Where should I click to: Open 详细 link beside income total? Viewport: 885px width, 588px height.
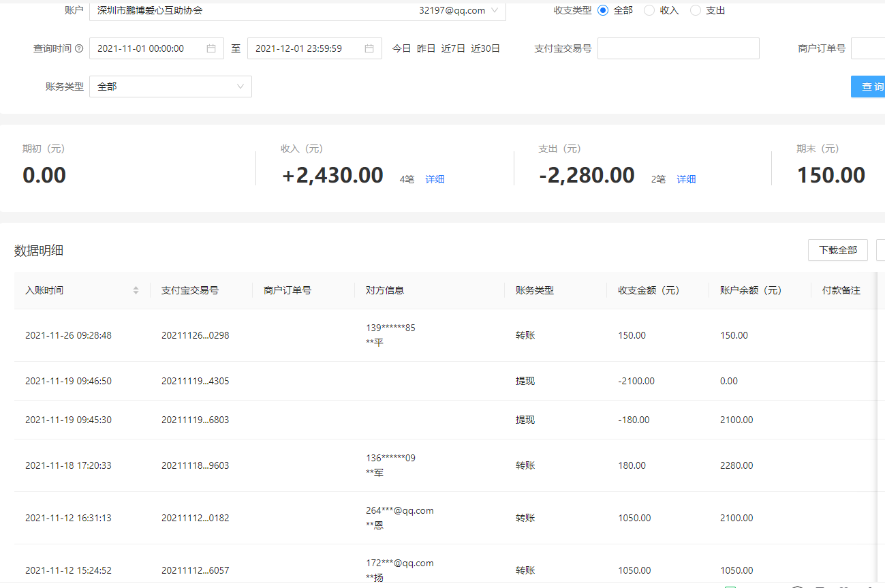(x=435, y=179)
